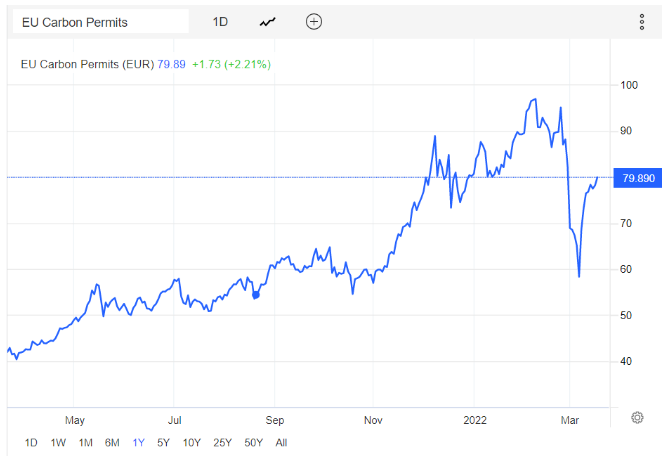Choose the 25Y time range

[x=222, y=442]
